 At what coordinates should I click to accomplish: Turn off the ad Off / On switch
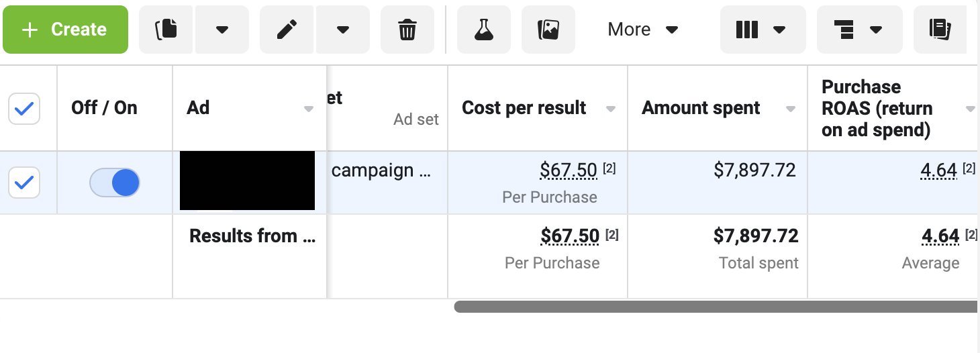point(115,183)
